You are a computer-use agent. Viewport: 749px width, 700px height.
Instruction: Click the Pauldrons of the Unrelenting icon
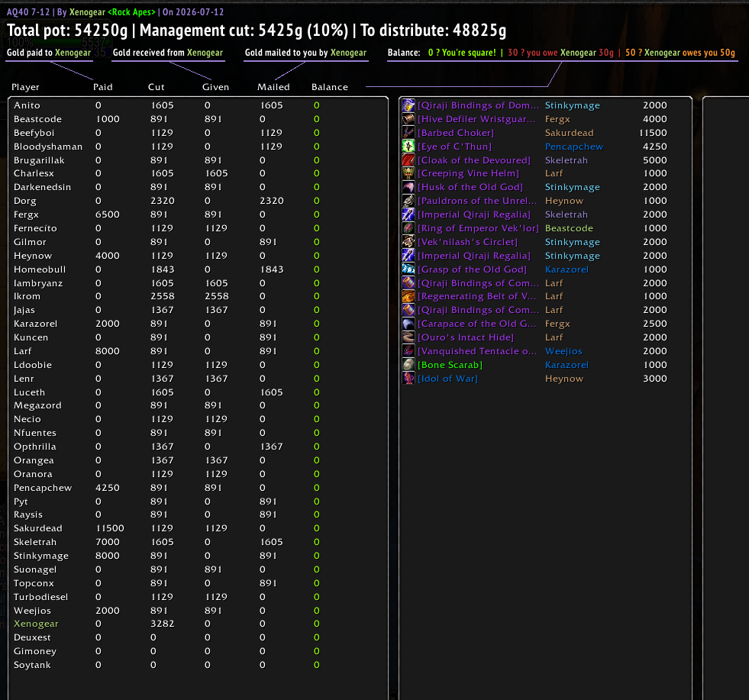point(408,201)
